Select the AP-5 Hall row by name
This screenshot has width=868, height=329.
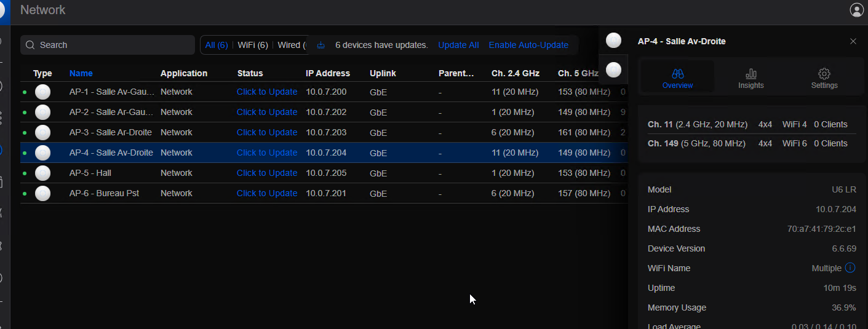(x=90, y=173)
